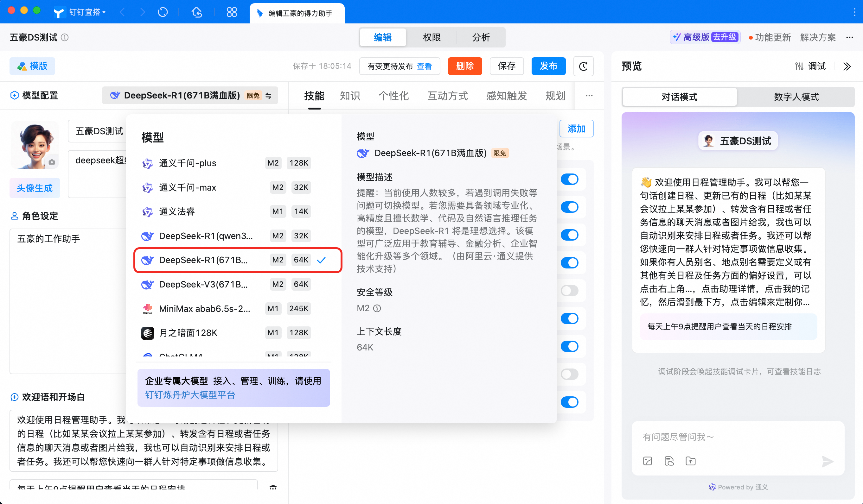This screenshot has width=863, height=504.
Task: Click the more tabs ellipsis after 规划
Action: tap(589, 96)
